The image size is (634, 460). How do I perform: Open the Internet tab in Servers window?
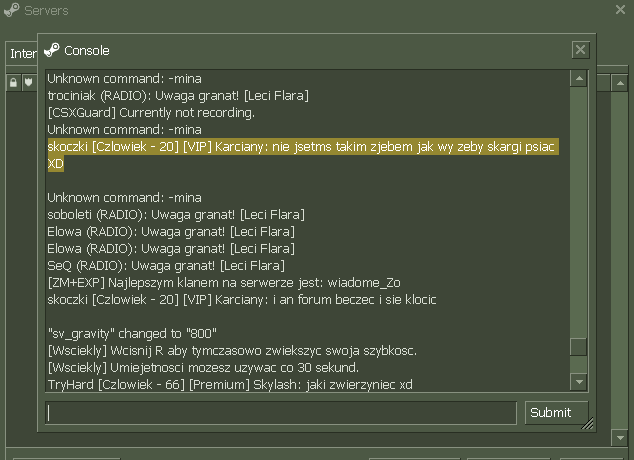[x=22, y=53]
